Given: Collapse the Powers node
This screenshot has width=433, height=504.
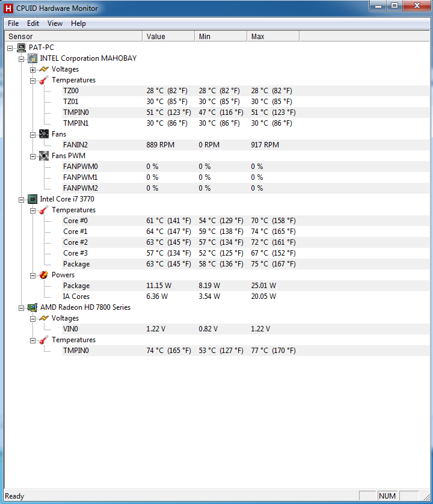Looking at the screenshot, I should pos(33,275).
